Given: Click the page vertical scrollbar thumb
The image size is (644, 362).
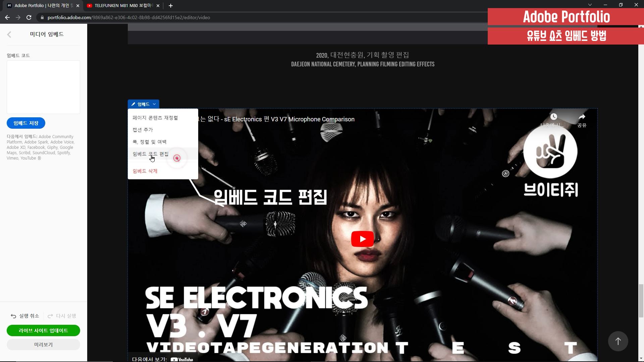Looking at the screenshot, I should [x=641, y=300].
